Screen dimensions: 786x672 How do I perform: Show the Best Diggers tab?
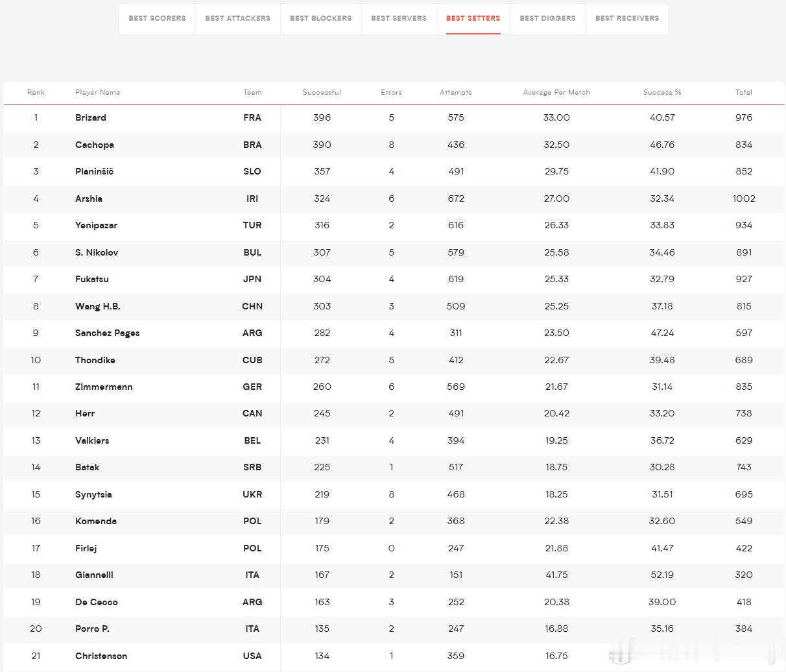pyautogui.click(x=547, y=18)
